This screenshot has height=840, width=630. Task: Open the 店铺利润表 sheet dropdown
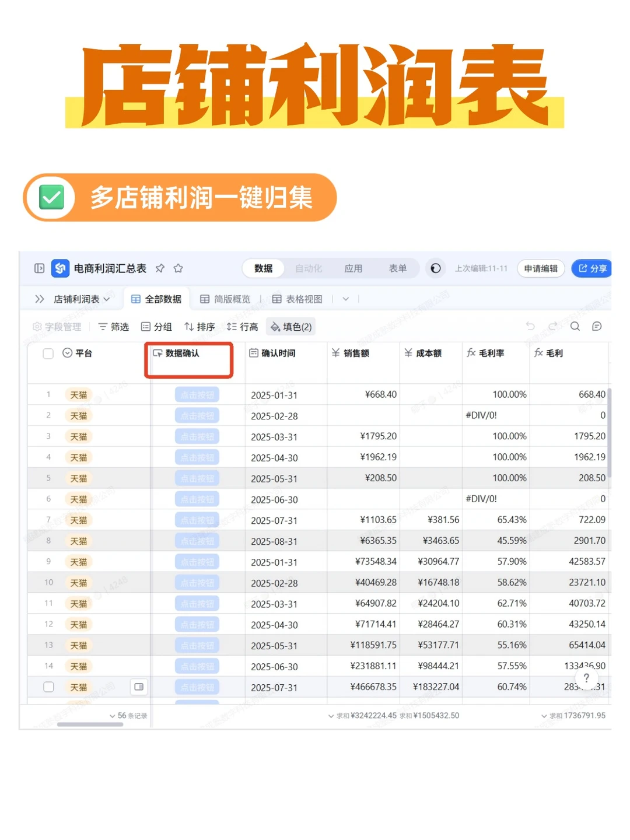82,299
